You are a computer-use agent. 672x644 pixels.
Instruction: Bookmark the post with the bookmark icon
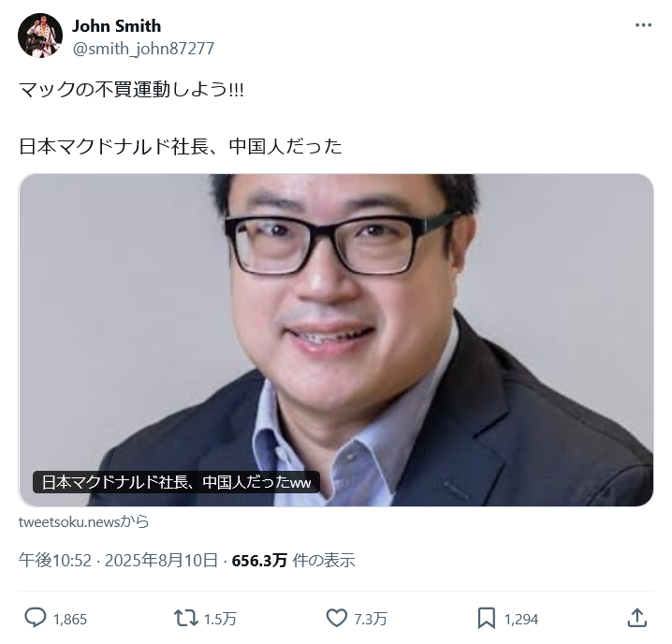click(x=487, y=619)
